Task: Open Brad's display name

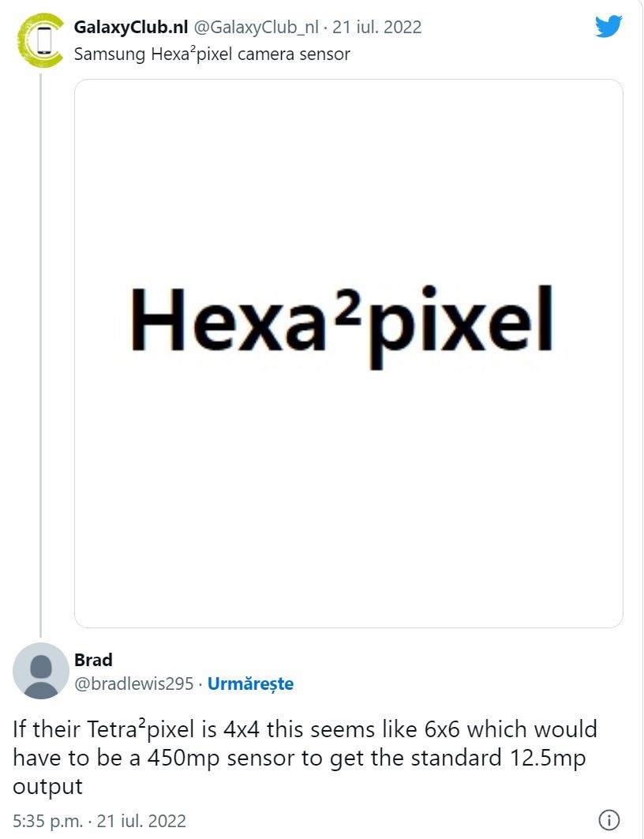Action: (x=93, y=660)
